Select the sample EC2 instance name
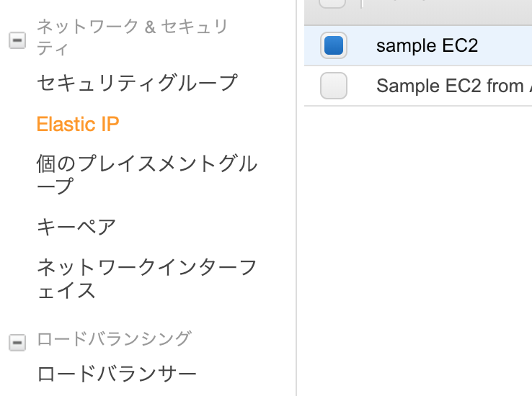532x396 pixels. [x=427, y=46]
